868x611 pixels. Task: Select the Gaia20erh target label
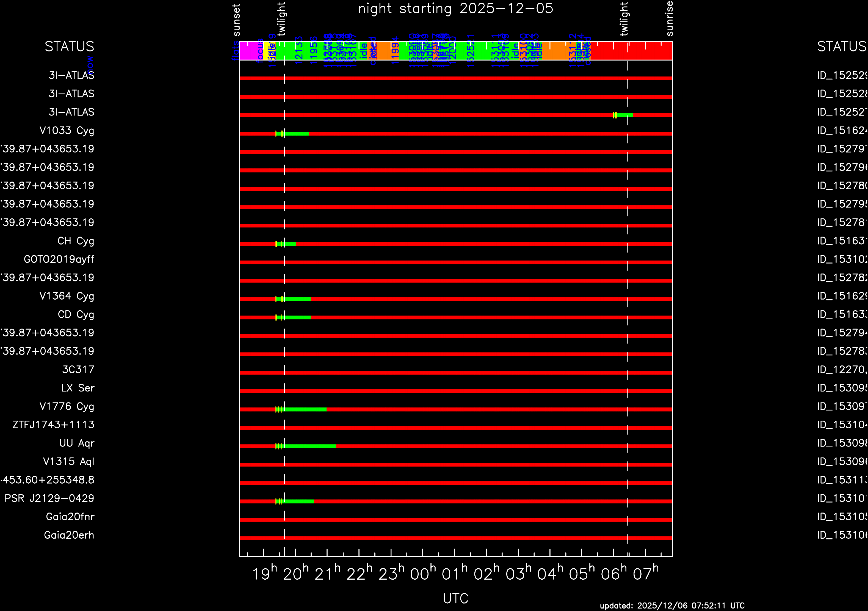point(69,535)
